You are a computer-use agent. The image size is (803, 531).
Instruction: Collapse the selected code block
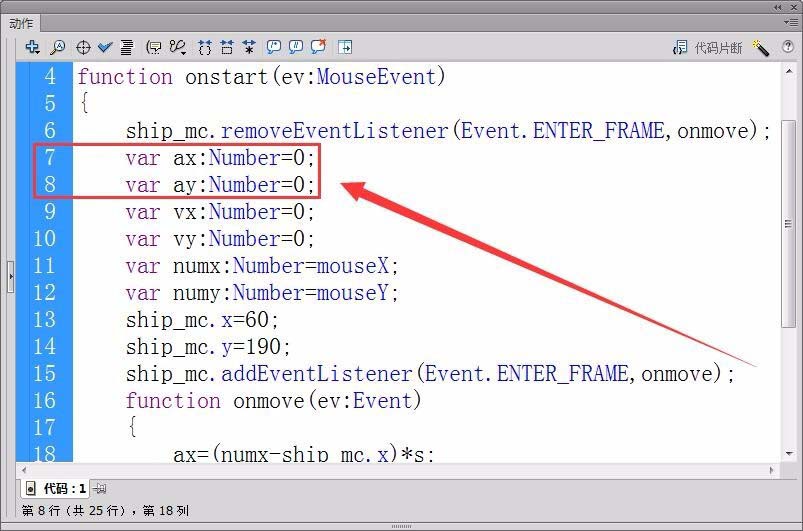click(x=227, y=48)
